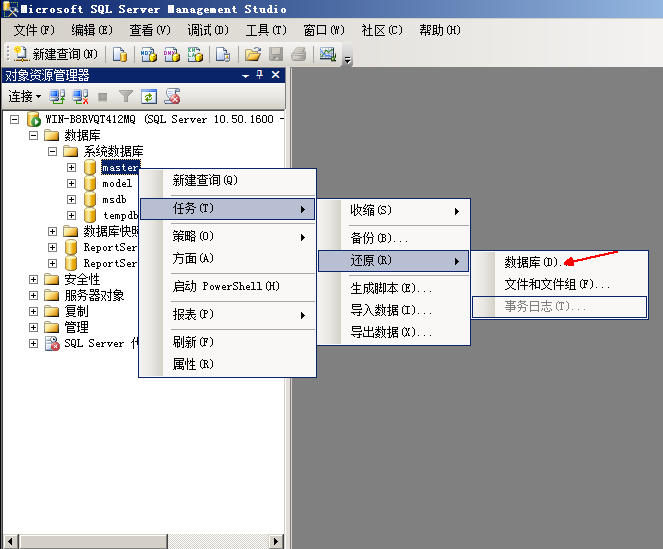
Task: Choose 导入数据(I)... menu item
Action: [x=393, y=310]
